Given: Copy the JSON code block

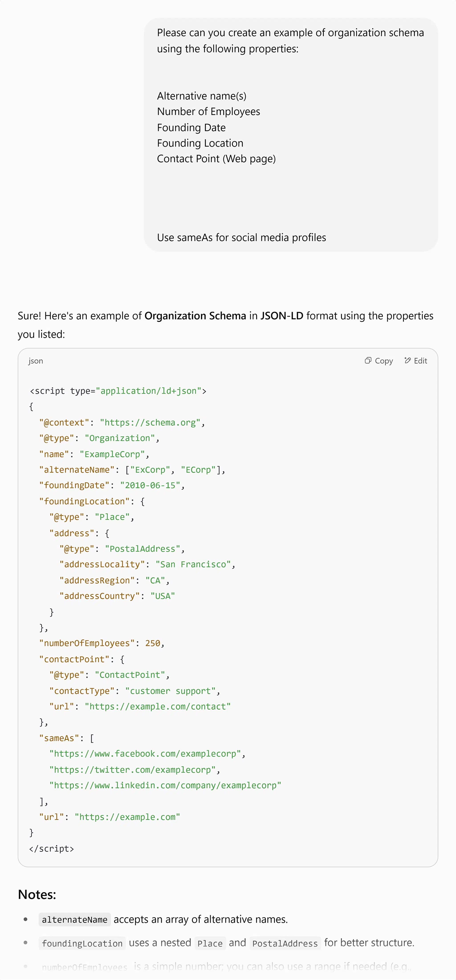Looking at the screenshot, I should (379, 361).
